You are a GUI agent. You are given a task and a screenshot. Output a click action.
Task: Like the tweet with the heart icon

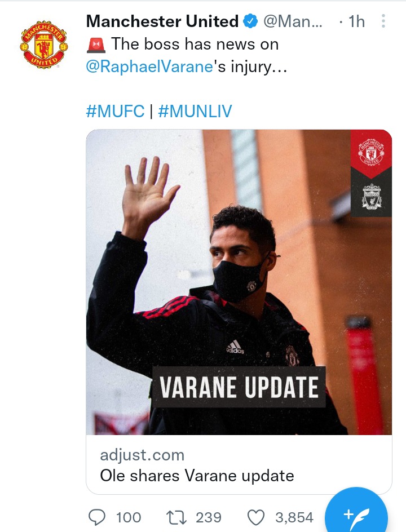pos(255,517)
